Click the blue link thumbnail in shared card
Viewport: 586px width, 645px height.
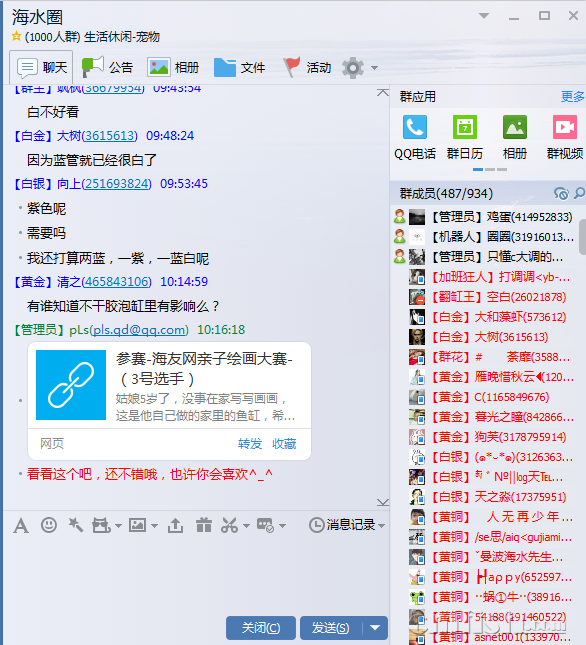[71, 385]
